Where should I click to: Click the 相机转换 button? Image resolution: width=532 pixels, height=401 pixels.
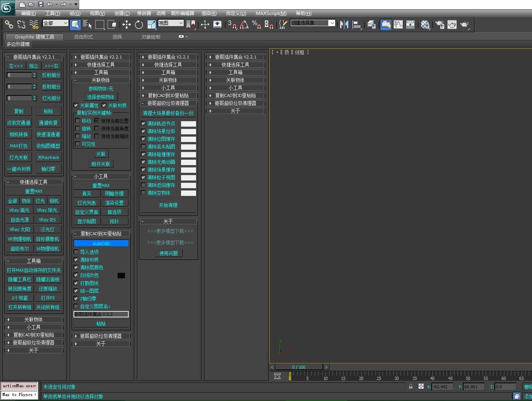coord(18,134)
